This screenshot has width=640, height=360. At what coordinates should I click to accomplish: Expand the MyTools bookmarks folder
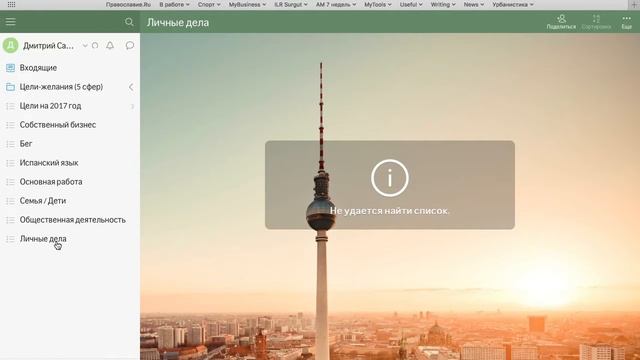click(x=378, y=4)
